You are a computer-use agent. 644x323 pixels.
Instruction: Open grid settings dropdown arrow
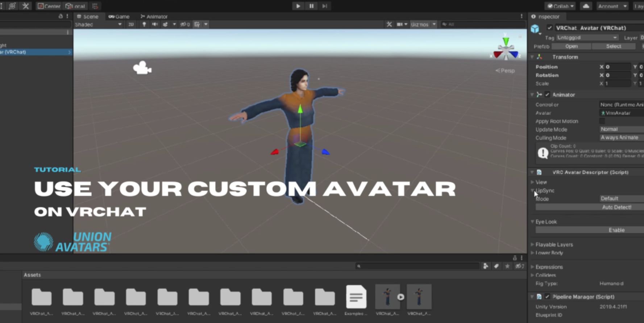pos(206,24)
